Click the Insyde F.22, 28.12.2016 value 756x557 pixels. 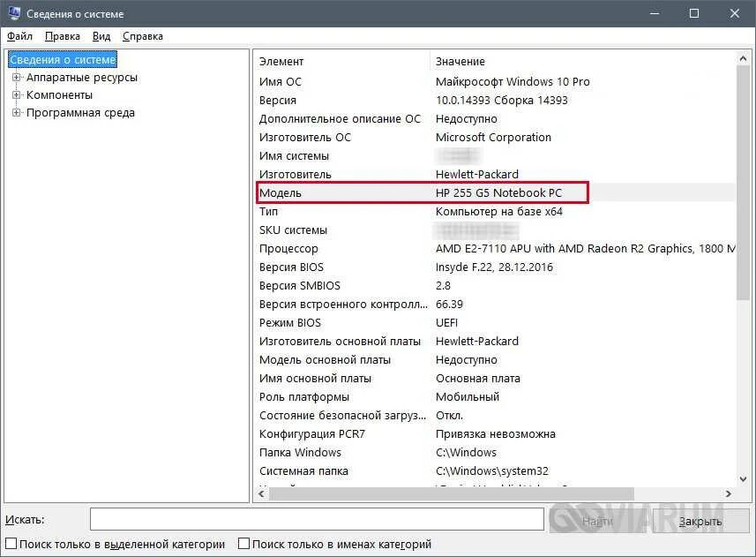(494, 267)
